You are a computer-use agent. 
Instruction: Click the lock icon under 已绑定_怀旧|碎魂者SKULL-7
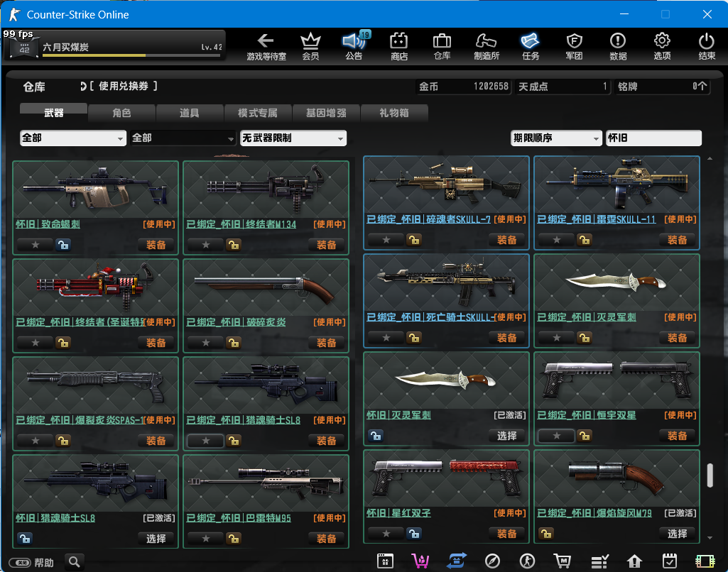413,240
